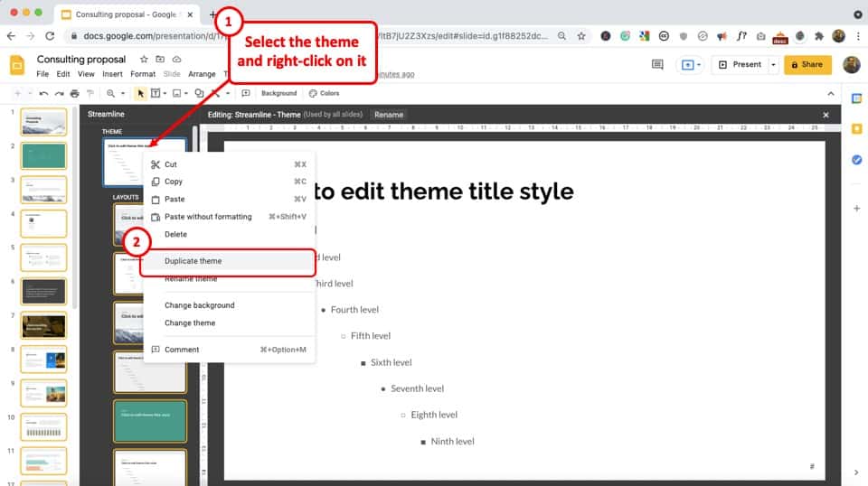Choose Change background

tap(229, 305)
